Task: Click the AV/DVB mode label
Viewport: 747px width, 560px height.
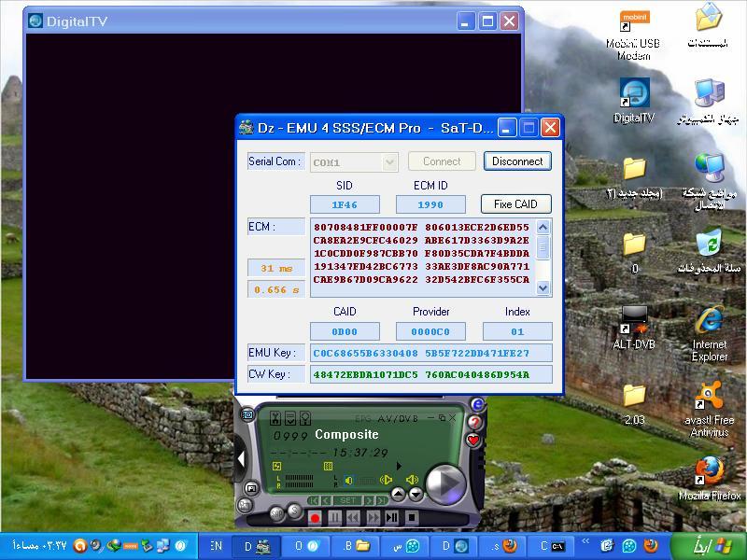Action: pyautogui.click(x=398, y=418)
